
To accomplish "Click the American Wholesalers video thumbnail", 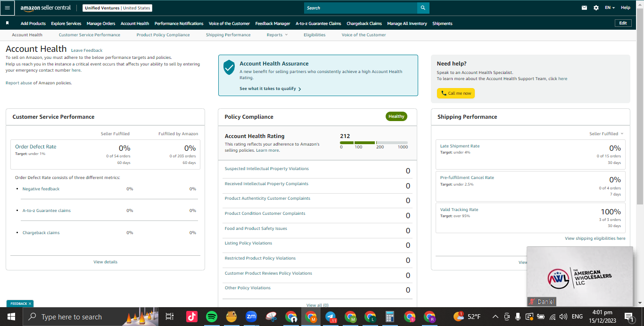I will pyautogui.click(x=580, y=277).
